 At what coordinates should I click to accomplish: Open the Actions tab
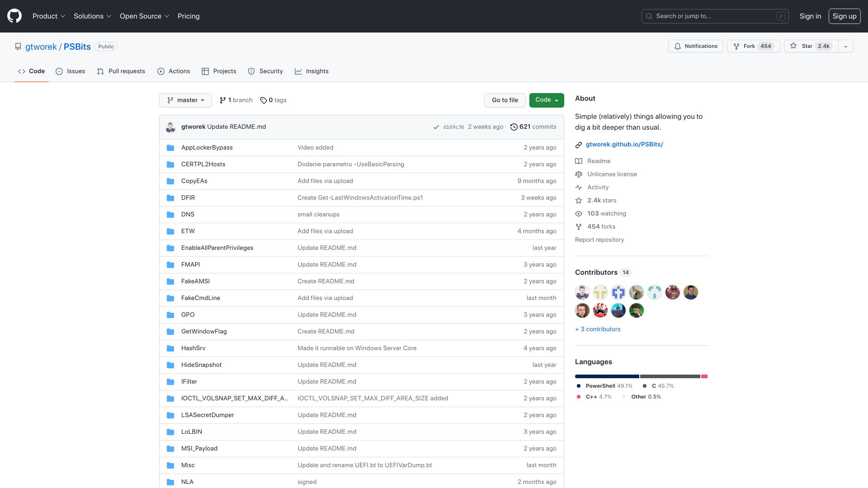coord(174,71)
